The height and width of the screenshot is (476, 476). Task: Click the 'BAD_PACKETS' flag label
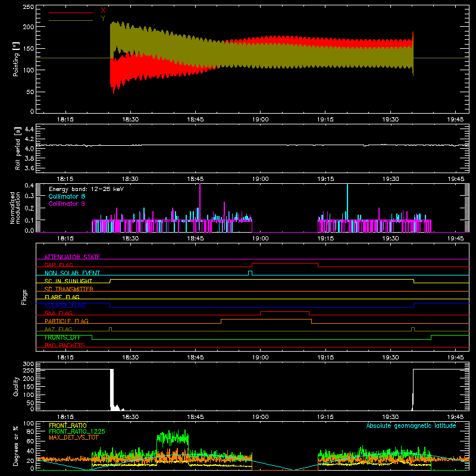(65, 345)
